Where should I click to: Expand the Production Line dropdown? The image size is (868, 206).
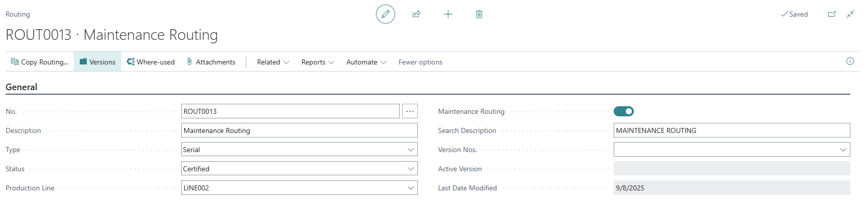click(x=411, y=188)
